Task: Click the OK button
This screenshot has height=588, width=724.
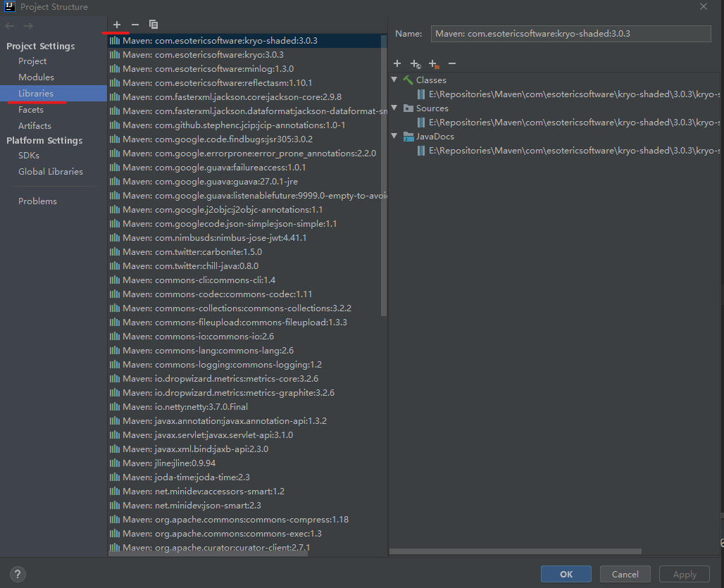Action: [x=566, y=574]
